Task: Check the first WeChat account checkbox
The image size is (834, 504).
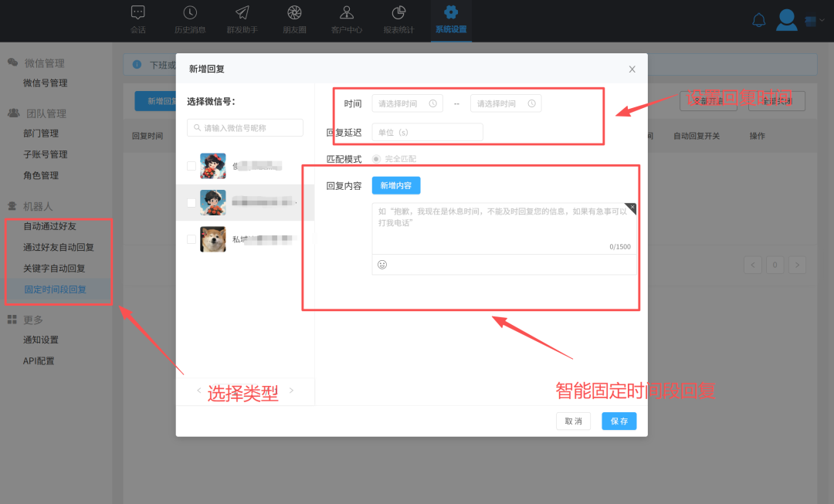Action: [190, 165]
